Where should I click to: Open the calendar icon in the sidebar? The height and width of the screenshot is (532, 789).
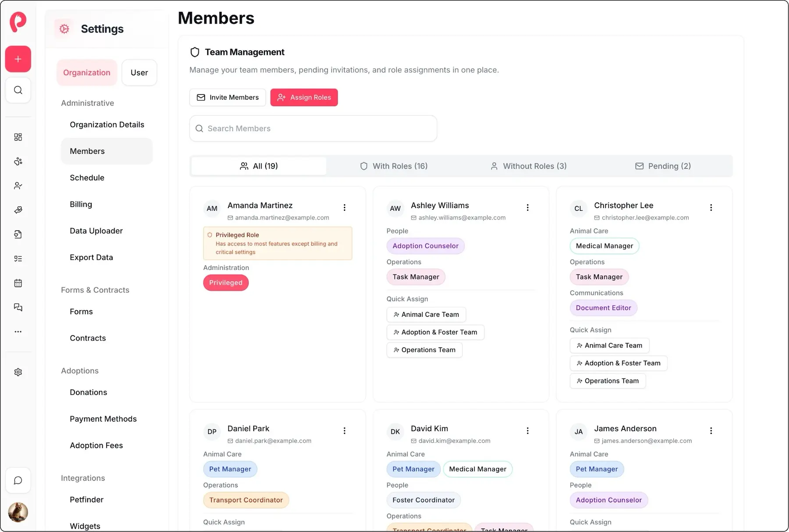[x=18, y=283]
